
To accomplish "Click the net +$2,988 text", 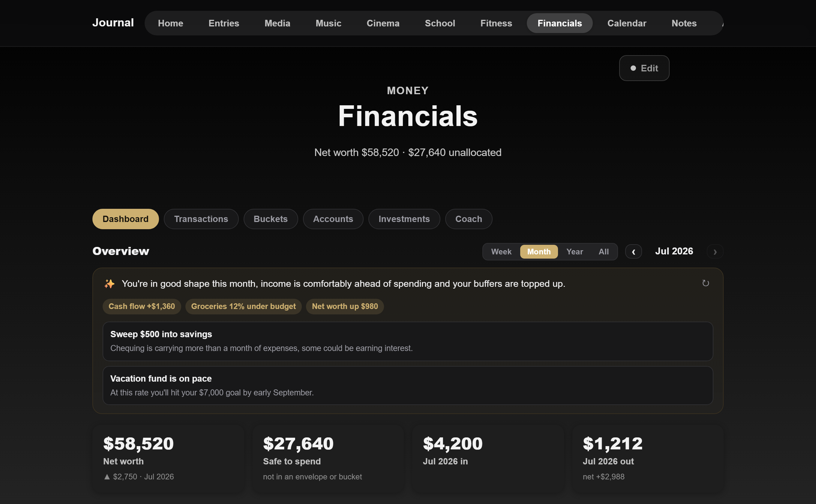I will click(x=603, y=477).
